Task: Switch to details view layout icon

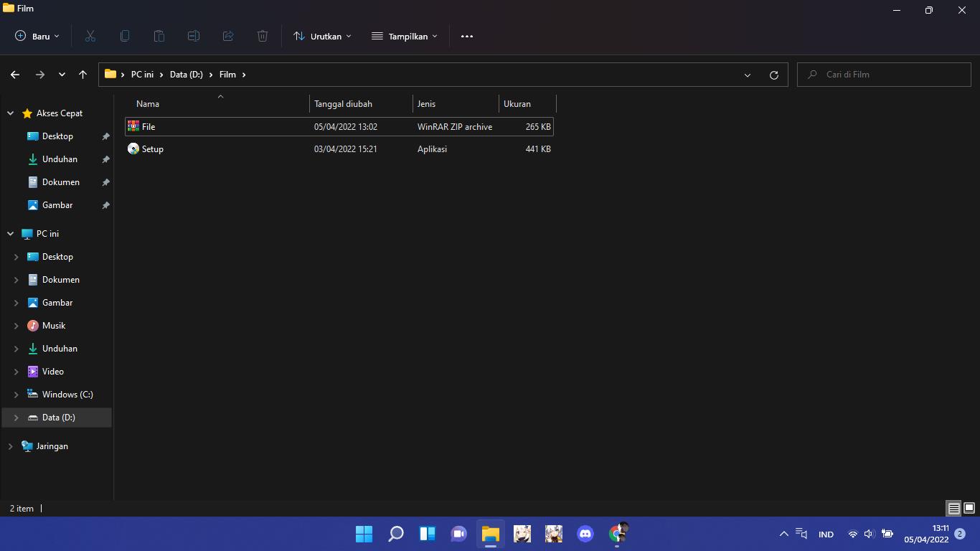Action: click(953, 509)
